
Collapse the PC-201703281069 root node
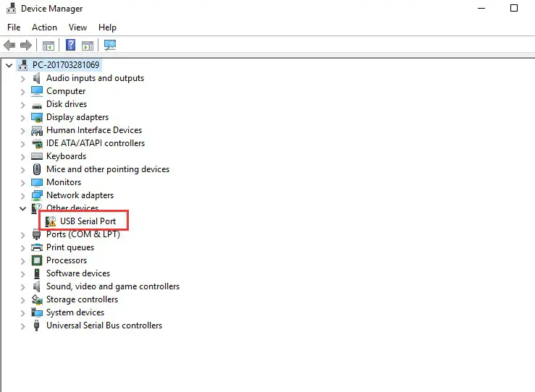[9, 65]
